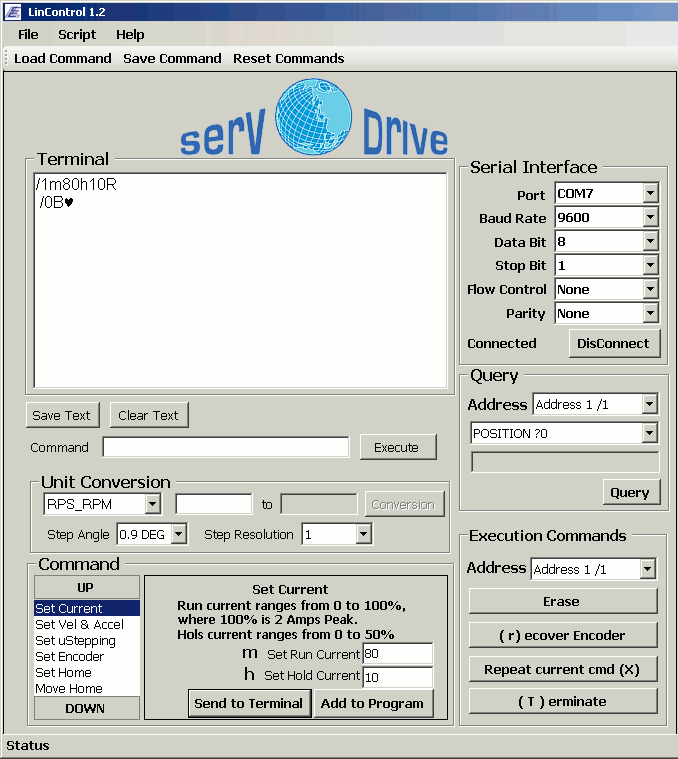Click the Execute button
Viewport: 678px width, 759px height.
(x=398, y=447)
